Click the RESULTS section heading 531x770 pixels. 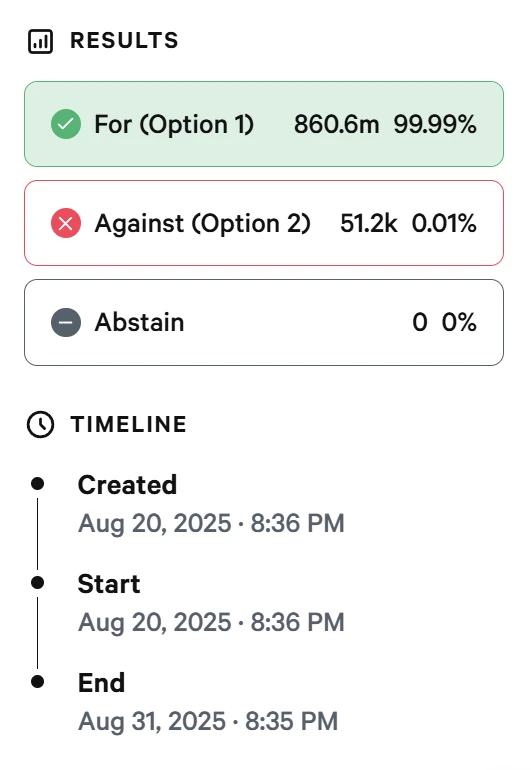[124, 41]
